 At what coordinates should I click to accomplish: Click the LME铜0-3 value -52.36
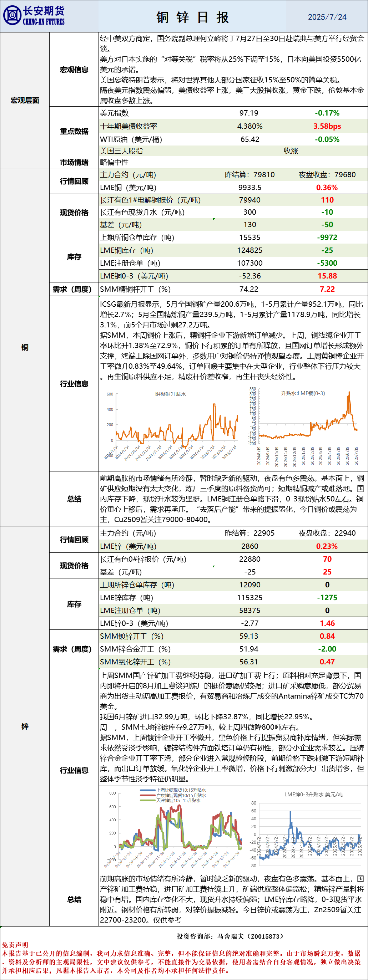click(250, 276)
